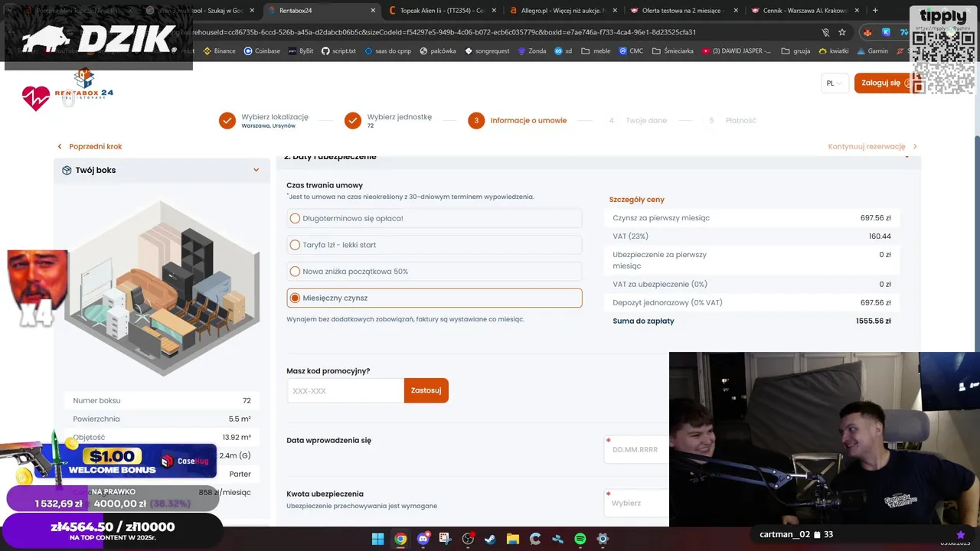Viewport: 980px width, 551px height.
Task: Click the Chrome taskbar icon
Action: click(x=400, y=539)
